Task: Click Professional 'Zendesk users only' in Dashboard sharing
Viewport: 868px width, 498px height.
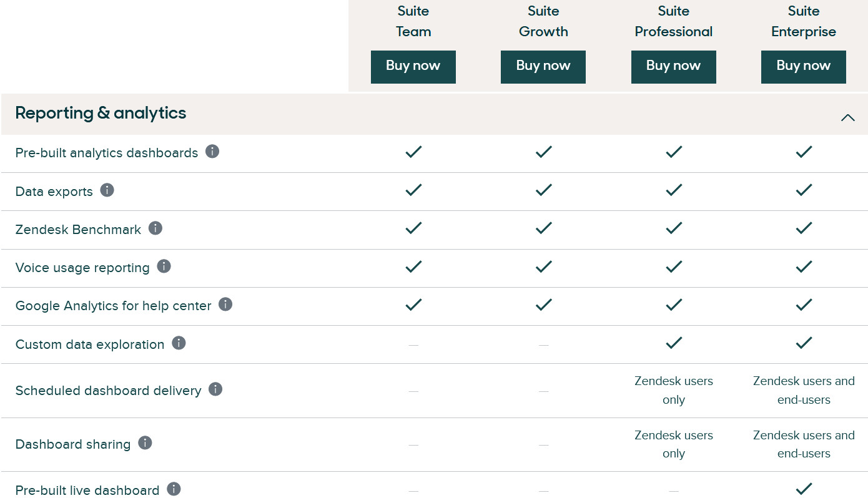Action: (x=674, y=444)
